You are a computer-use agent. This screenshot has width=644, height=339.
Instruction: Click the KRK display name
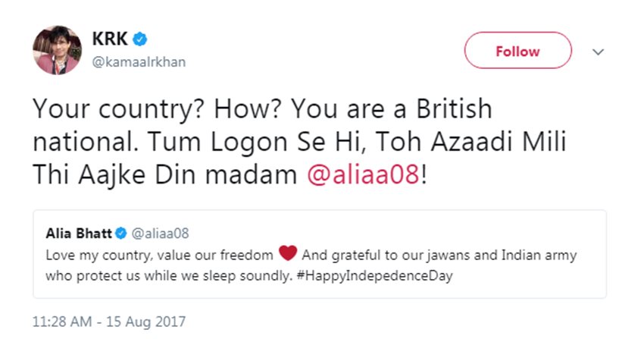pos(109,39)
